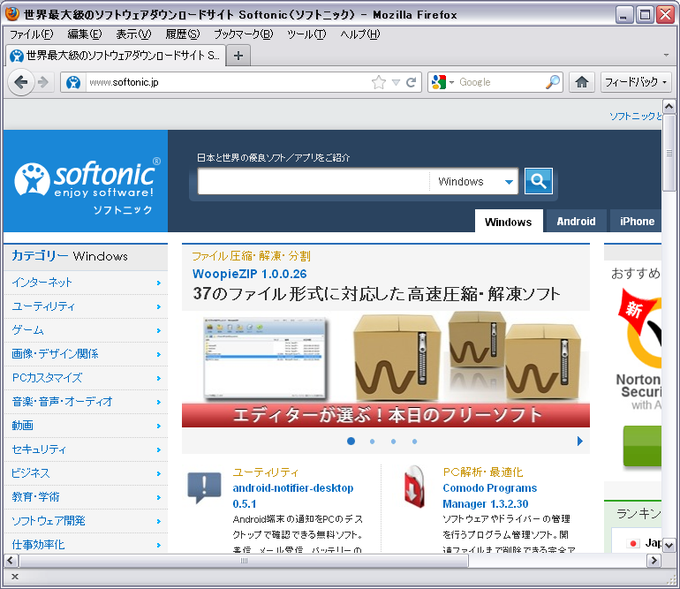This screenshot has height=589, width=680.
Task: Open Comodo Programs Manager 1.3.2.30 link
Action: pos(490,496)
